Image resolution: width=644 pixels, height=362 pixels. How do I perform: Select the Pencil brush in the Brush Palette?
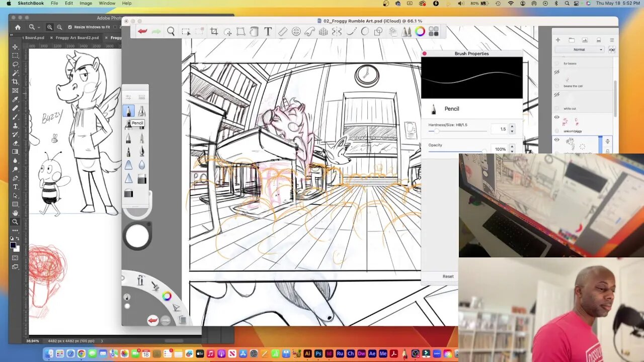point(128,111)
